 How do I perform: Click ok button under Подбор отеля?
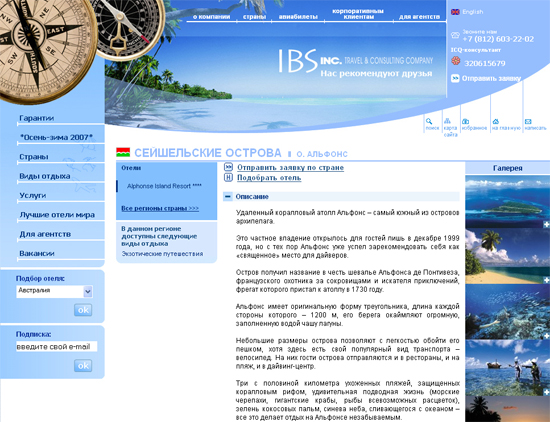point(83,310)
